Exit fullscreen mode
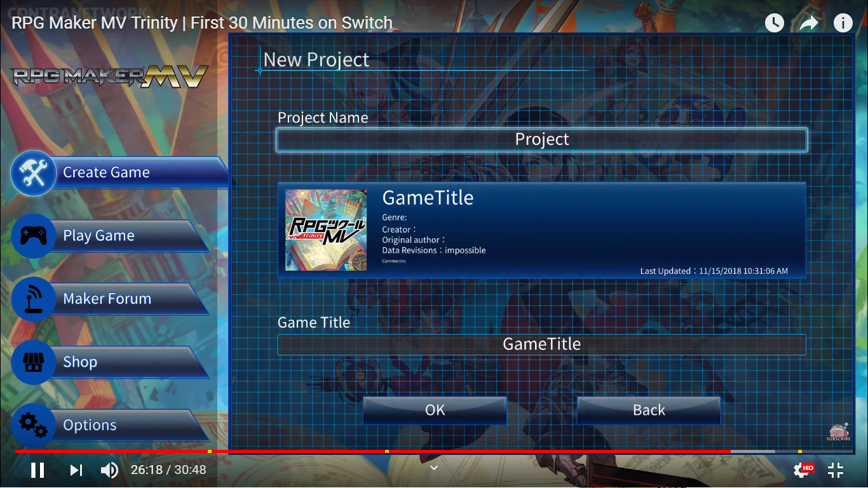This screenshot has height=488, width=868. (836, 470)
